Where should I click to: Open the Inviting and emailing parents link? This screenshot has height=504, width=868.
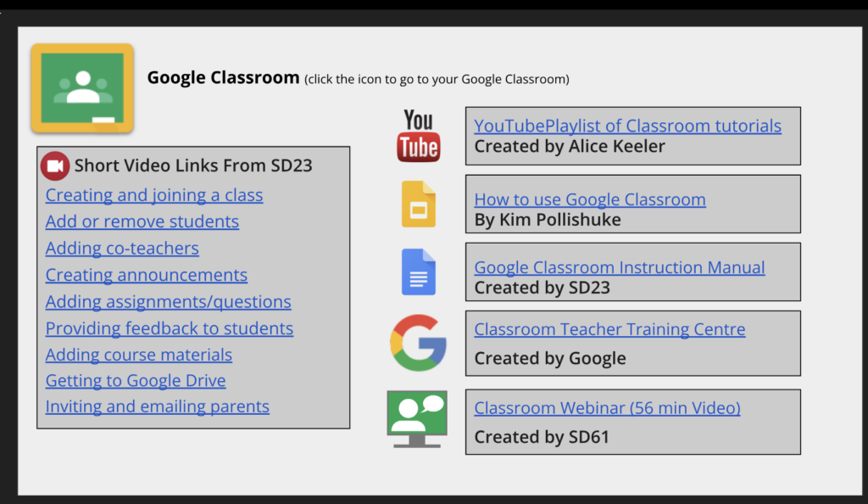point(157,406)
